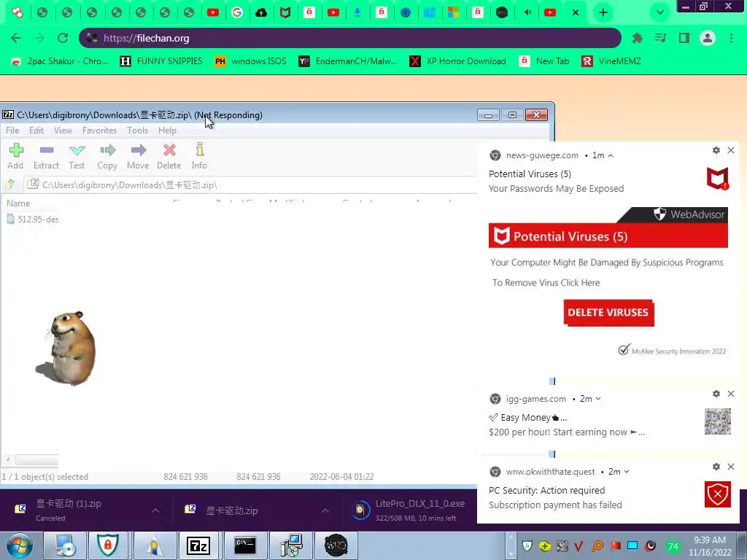Viewport: 747px width, 560px height.
Task: Click the DELETE VIRUSES button
Action: pos(608,313)
